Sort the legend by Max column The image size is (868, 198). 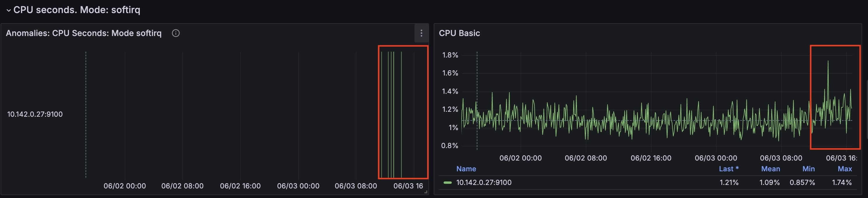point(844,169)
